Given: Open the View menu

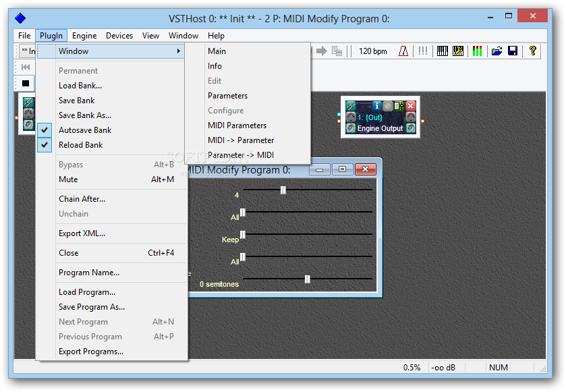Looking at the screenshot, I should pos(150,36).
